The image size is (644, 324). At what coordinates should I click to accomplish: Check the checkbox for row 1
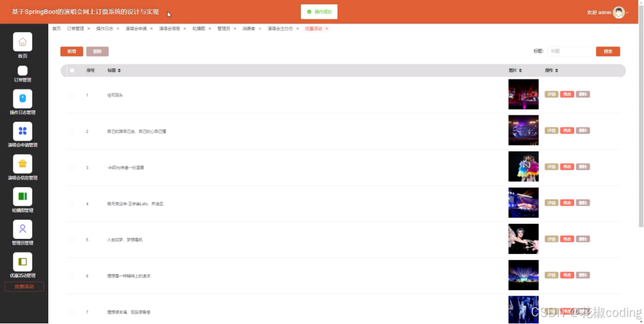pos(72,95)
